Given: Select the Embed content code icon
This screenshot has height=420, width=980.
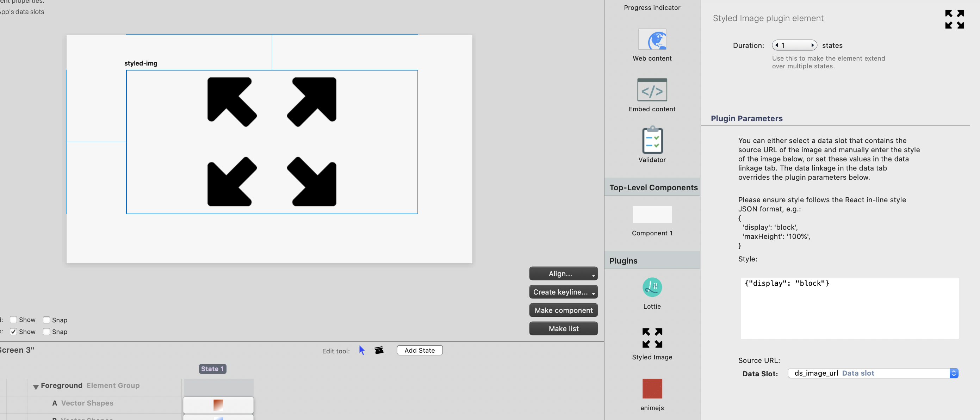Looking at the screenshot, I should 652,90.
